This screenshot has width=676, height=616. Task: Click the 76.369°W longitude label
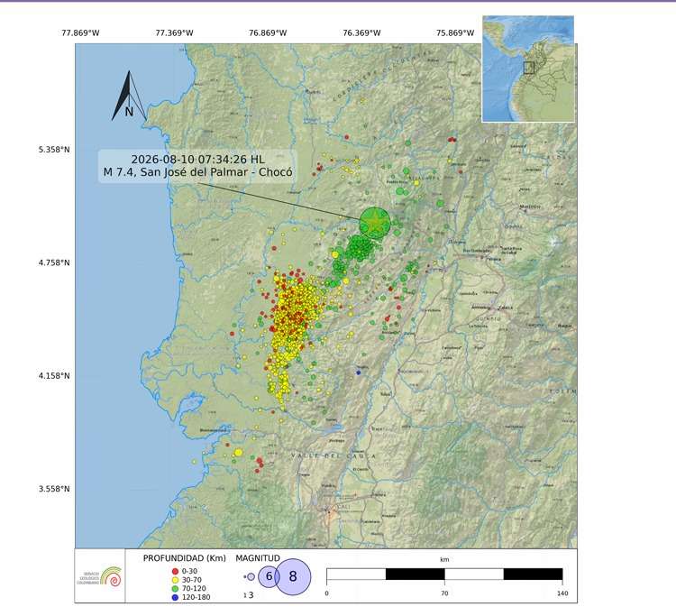pyautogui.click(x=361, y=32)
